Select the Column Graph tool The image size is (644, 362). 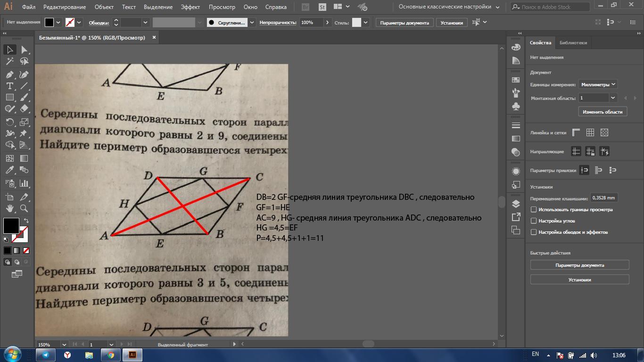[x=24, y=183]
